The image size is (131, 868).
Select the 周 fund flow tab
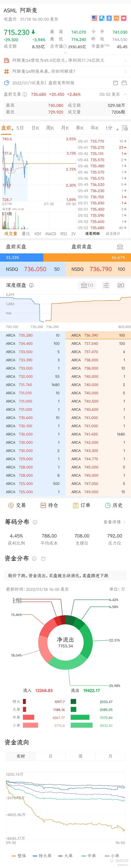tap(80, 756)
